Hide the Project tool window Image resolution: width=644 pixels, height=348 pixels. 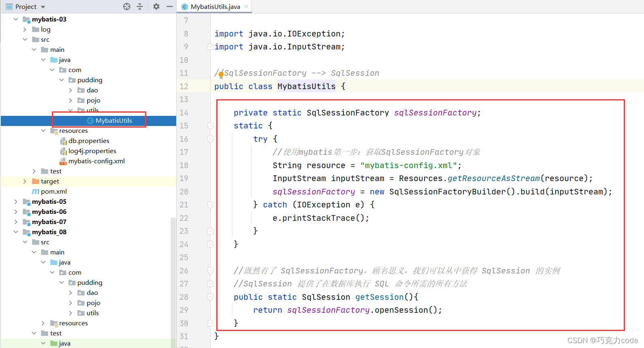click(x=170, y=6)
